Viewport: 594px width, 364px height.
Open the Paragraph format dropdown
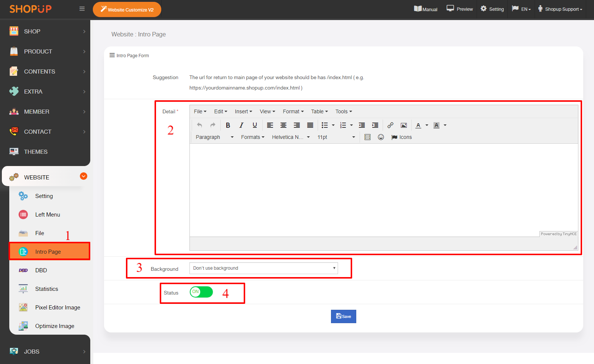pyautogui.click(x=215, y=137)
